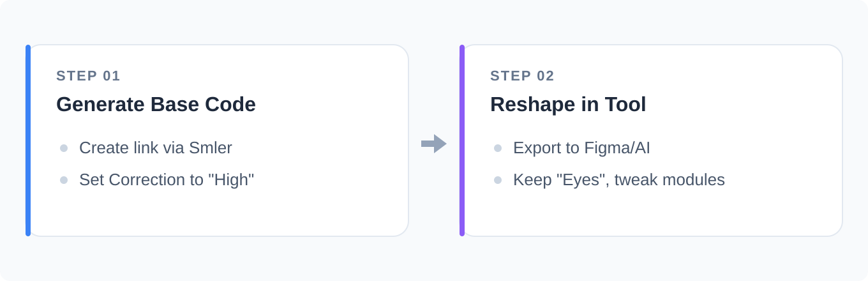
Task: Select the "STEP 02" label
Action: [x=522, y=76]
